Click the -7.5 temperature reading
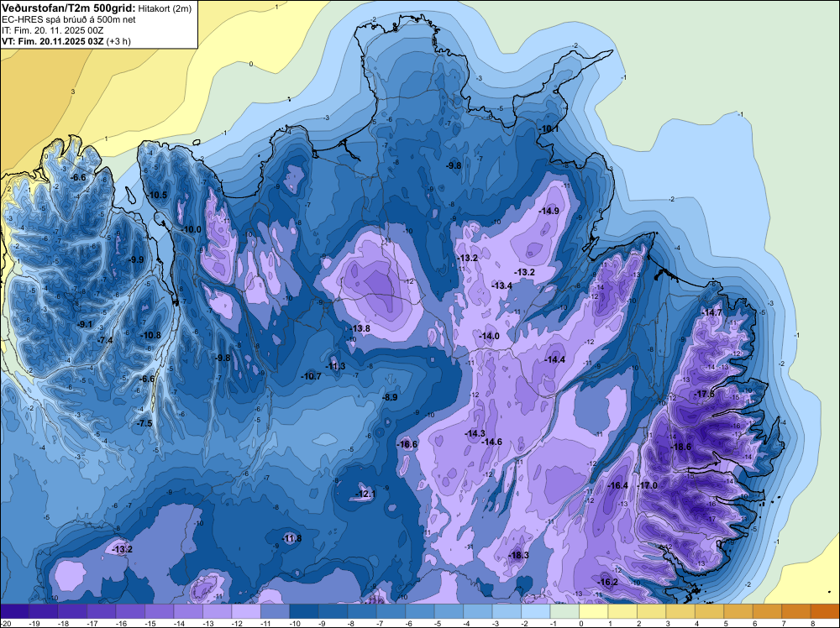Viewport: 840px width, 628px height. [x=144, y=423]
